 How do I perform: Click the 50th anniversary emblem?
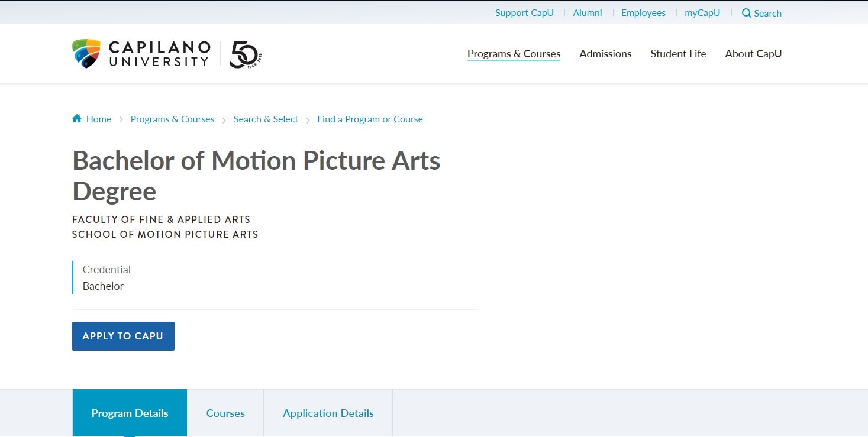point(246,54)
